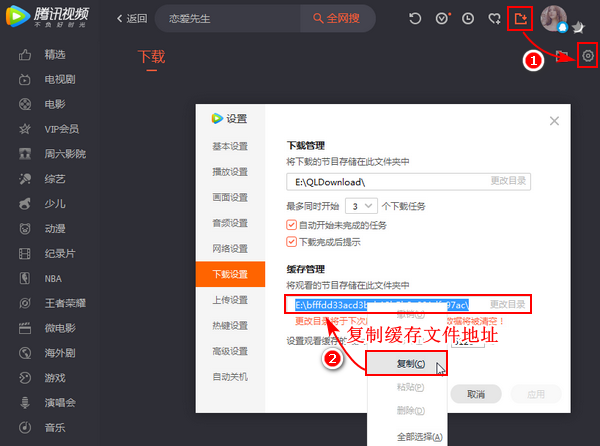600x446 pixels.
Task: Open the VIP badge icon in toolbar
Action: coord(442,18)
